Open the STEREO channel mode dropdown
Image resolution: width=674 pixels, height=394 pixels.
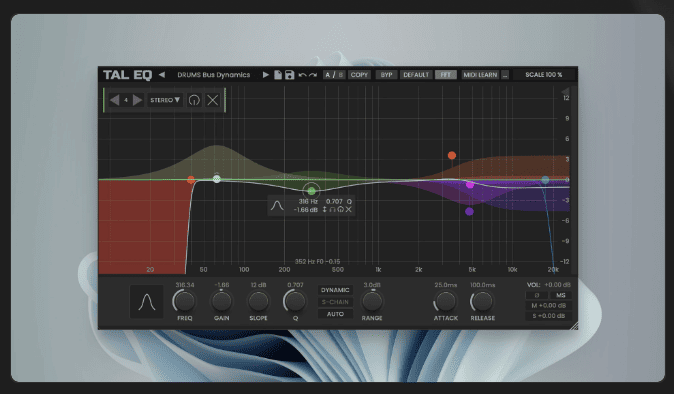coord(165,100)
